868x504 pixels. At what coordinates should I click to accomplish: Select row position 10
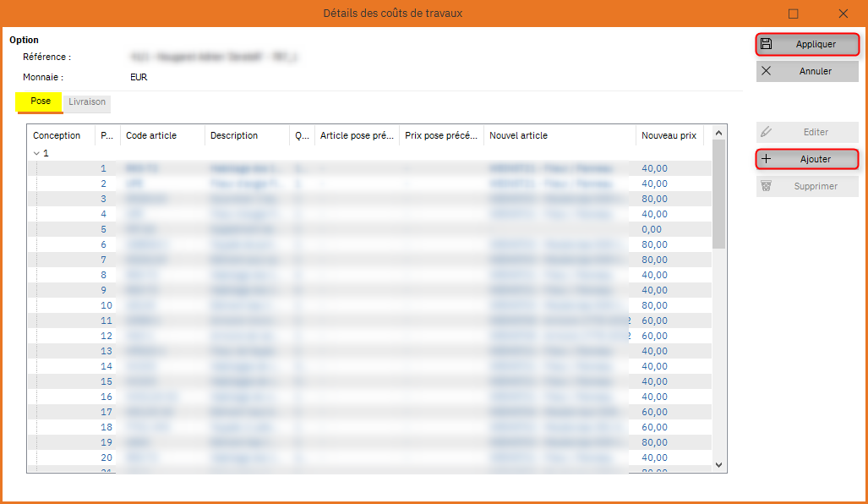point(369,306)
